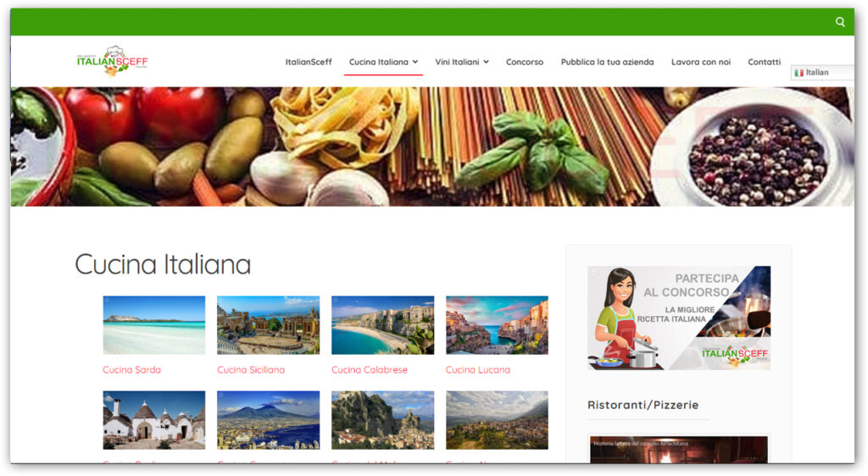This screenshot has width=868, height=476.
Task: Open the Lavora con noi page
Action: [701, 62]
